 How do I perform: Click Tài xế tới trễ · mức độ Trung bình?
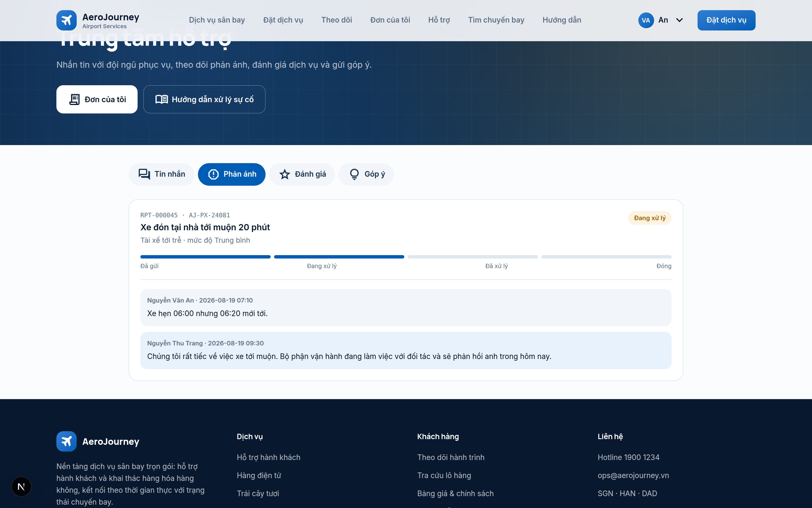coord(195,240)
